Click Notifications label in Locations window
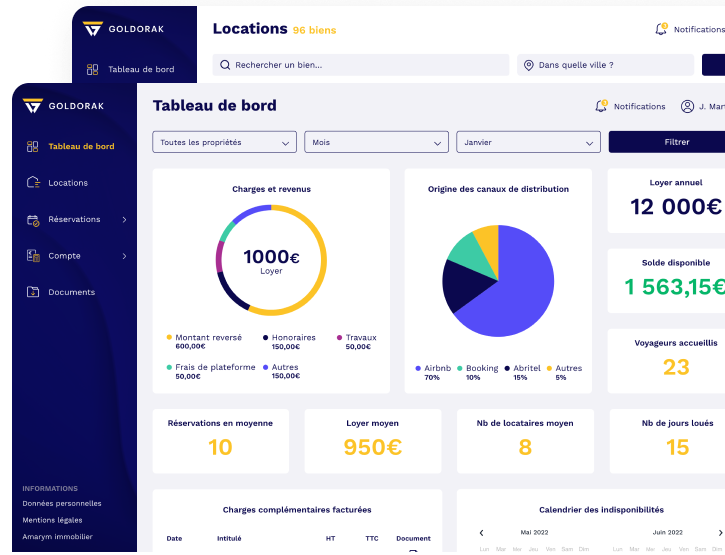725x555 pixels. [699, 29]
